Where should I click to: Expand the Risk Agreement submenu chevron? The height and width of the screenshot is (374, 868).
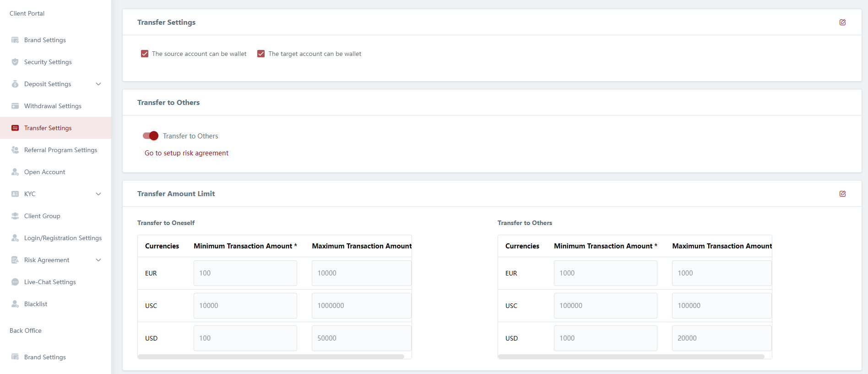click(98, 260)
